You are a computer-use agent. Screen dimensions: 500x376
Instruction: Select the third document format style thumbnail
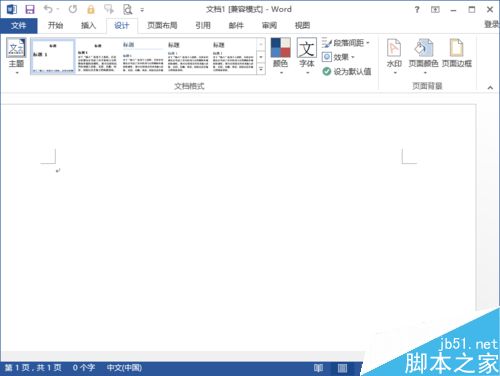(143, 56)
